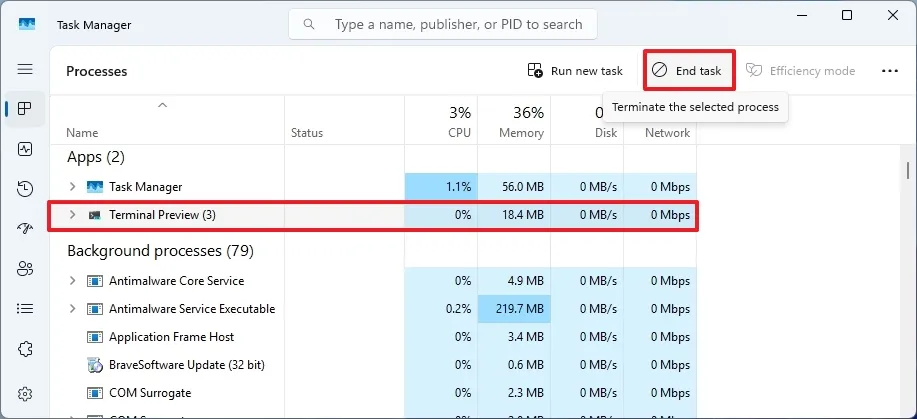Select the Task Manager process name
917x419 pixels.
coord(146,187)
